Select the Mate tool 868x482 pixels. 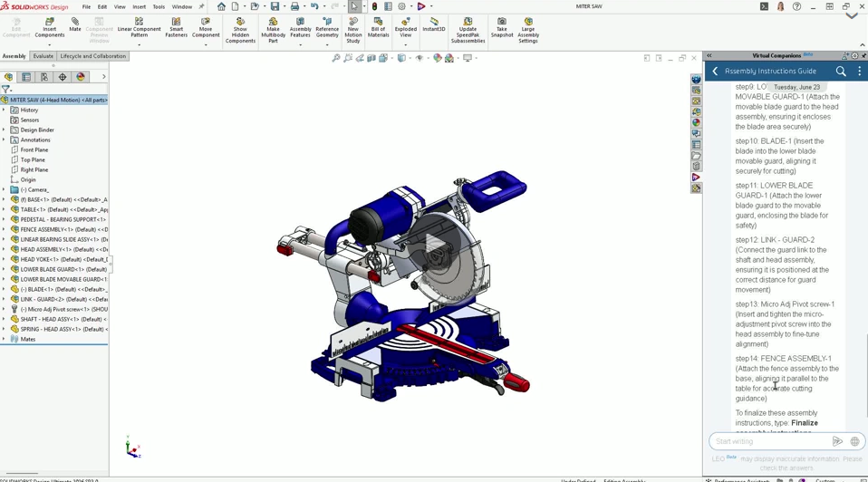tap(74, 24)
